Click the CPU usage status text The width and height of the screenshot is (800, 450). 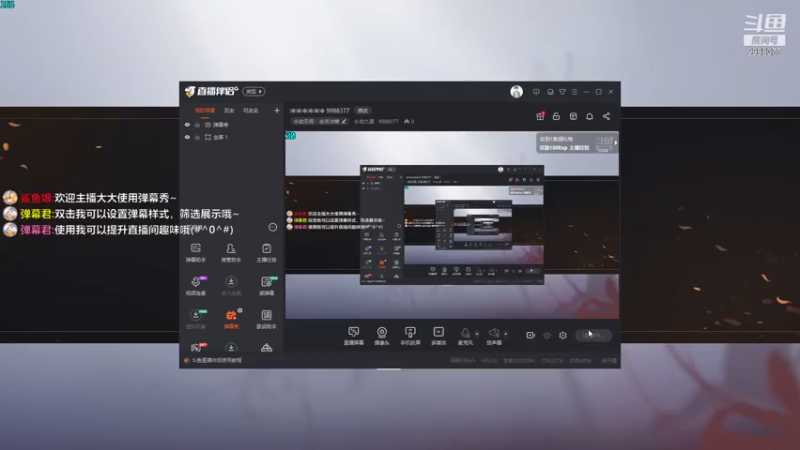click(553, 361)
